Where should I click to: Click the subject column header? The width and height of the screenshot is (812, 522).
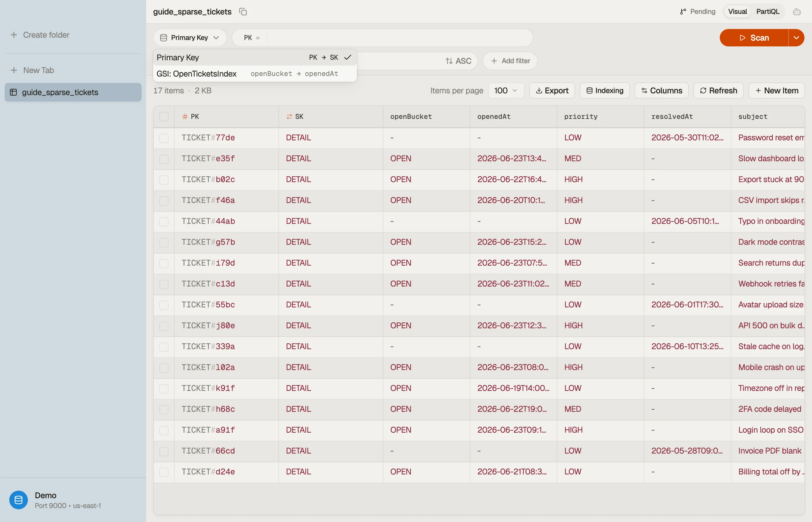[768, 117]
